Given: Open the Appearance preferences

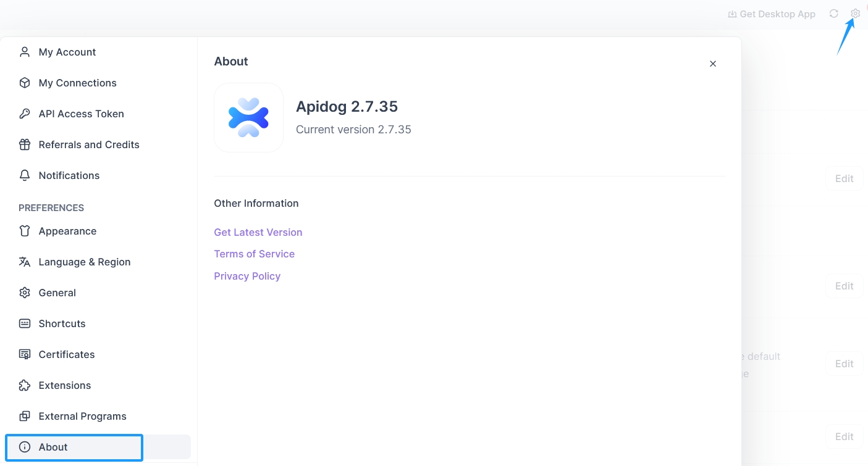Looking at the screenshot, I should click(67, 231).
